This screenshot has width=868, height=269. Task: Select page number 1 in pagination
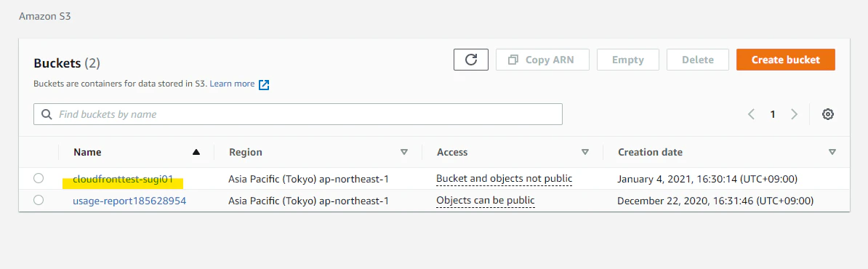pyautogui.click(x=773, y=115)
